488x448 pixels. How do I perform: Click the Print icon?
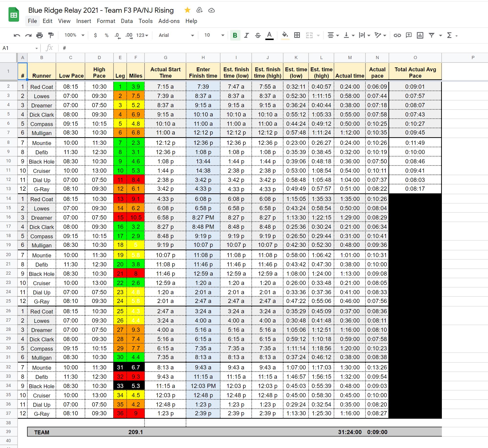[x=40, y=35]
